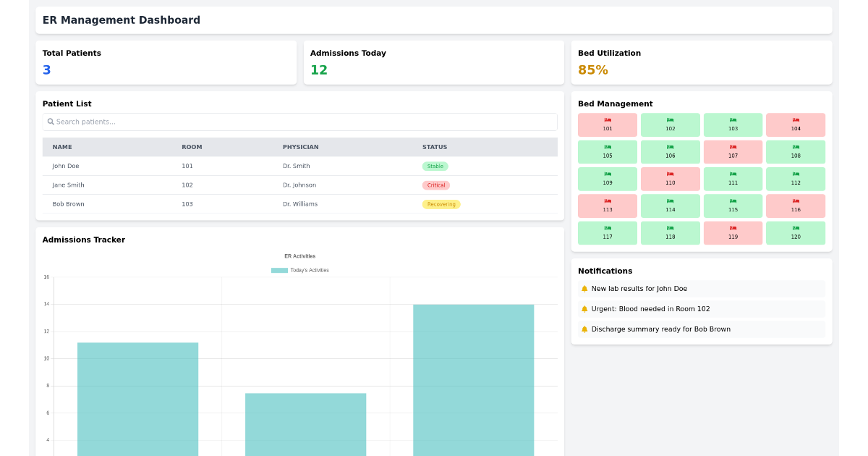Toggle the Today's Activities legend in ER Activities chart
Viewport: 868px width, 456px height.
pyautogui.click(x=301, y=269)
